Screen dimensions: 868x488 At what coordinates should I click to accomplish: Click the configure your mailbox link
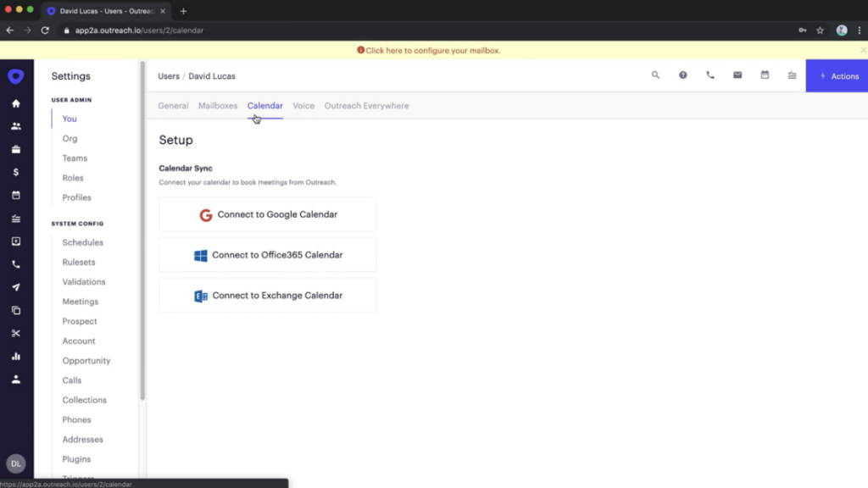point(432,50)
